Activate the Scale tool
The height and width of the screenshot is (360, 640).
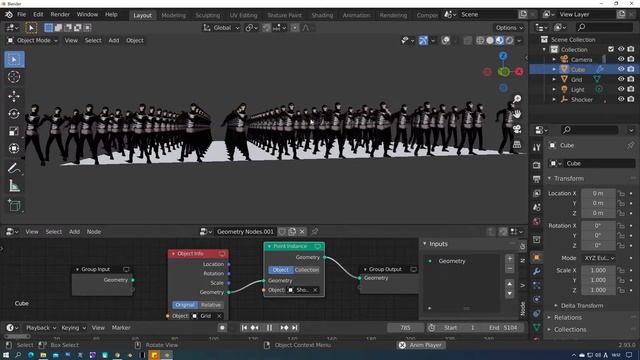14,131
